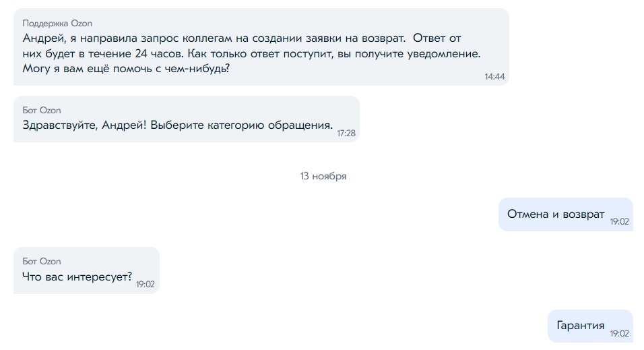Click the timestamp on "Что вас интересует?"
Viewport: 644px width, 350px height.
tap(146, 285)
